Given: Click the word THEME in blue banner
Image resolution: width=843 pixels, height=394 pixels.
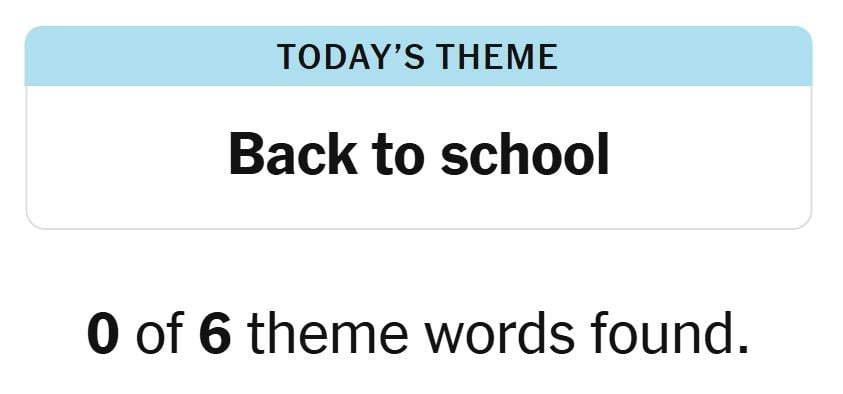Looking at the screenshot, I should pyautogui.click(x=497, y=57).
